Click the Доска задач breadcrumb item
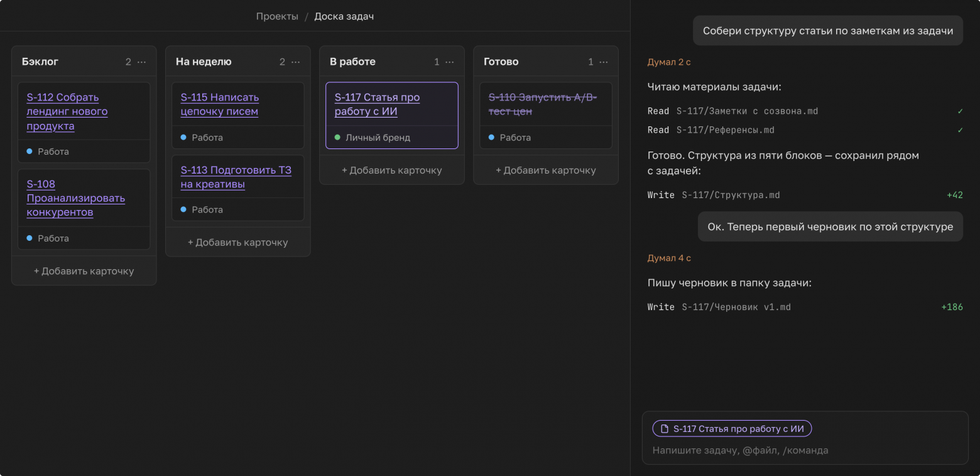 click(x=344, y=16)
